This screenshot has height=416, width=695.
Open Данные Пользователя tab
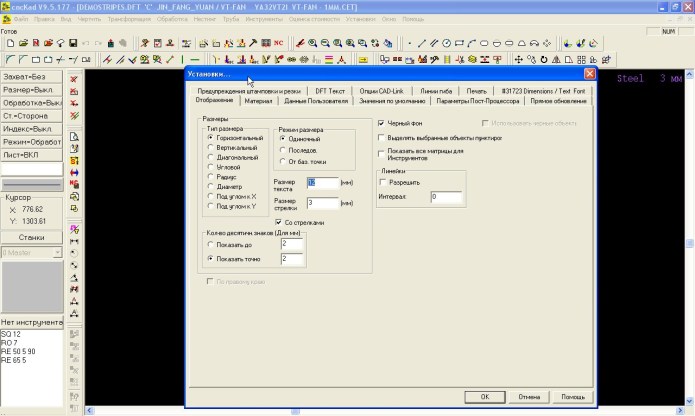pos(316,101)
